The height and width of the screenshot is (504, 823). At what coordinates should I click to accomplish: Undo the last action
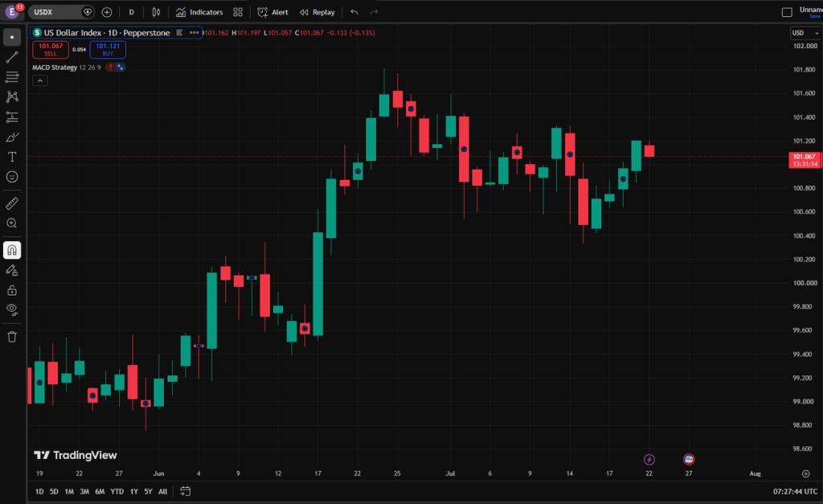(354, 12)
